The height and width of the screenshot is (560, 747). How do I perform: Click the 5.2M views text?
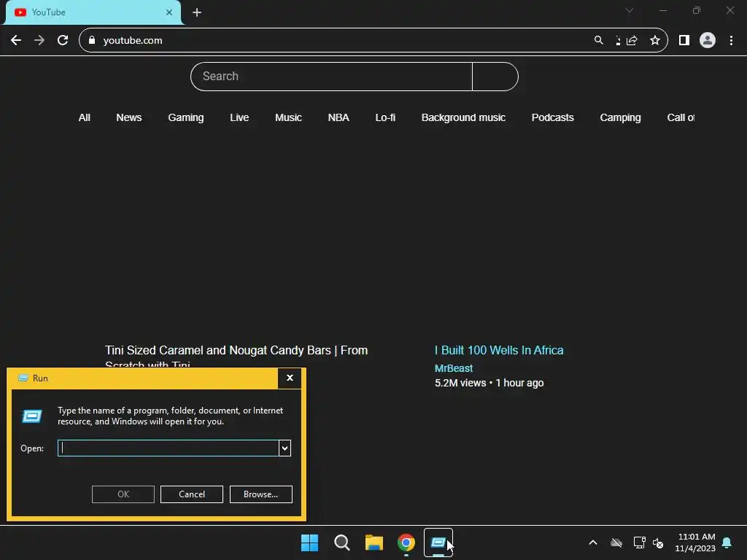click(460, 384)
